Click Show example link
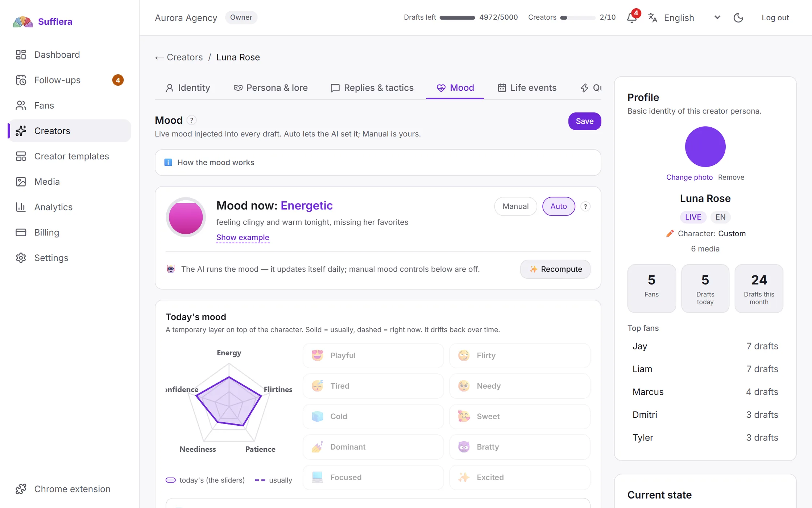Image resolution: width=812 pixels, height=508 pixels. click(x=243, y=237)
